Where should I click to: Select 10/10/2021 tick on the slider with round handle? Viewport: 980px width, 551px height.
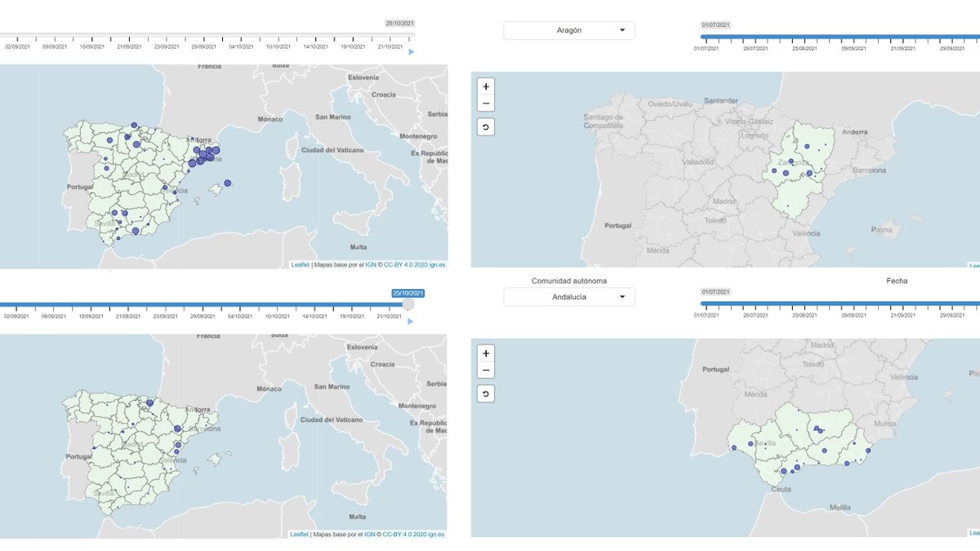(x=278, y=315)
